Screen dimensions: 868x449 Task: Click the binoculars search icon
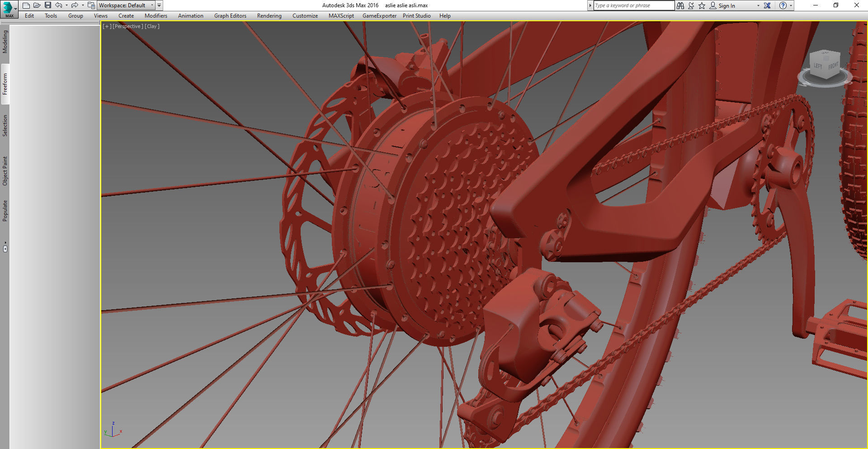click(680, 5)
